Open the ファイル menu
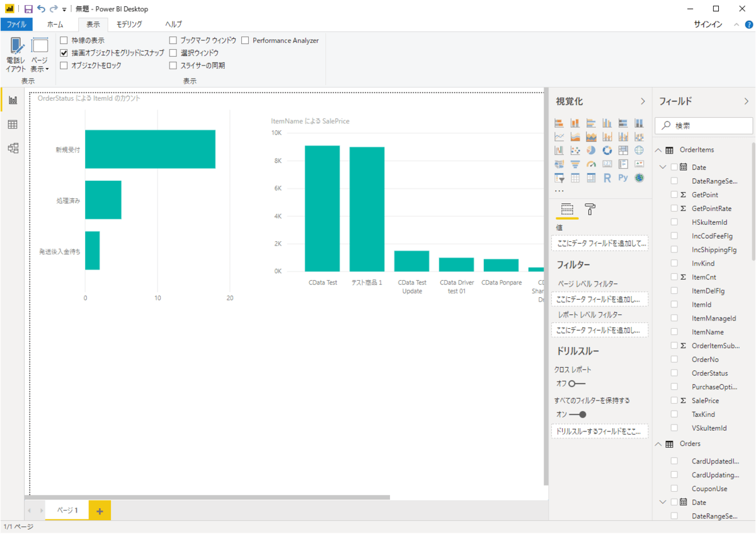Viewport: 756px width, 534px height. 16,25
